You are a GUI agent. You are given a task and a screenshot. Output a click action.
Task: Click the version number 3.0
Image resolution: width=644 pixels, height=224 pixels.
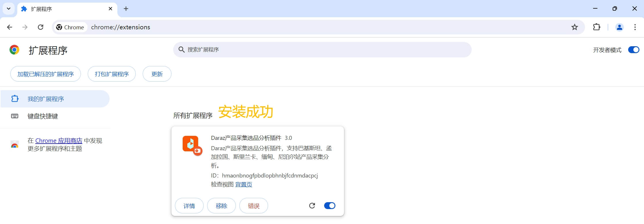[288, 138]
